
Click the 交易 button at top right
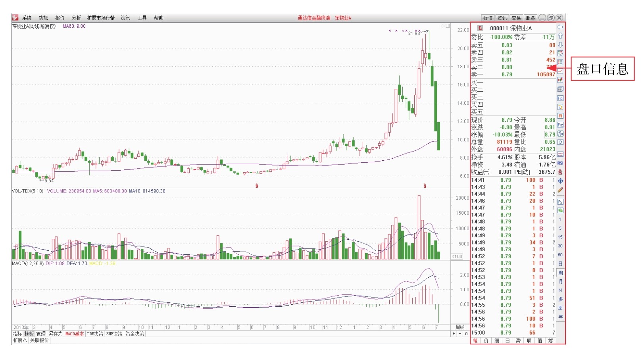516,18
